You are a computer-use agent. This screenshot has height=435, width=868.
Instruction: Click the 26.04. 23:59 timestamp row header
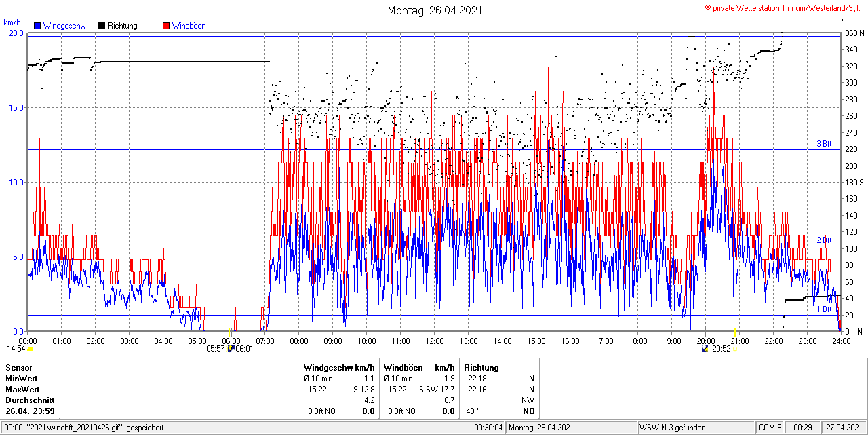tap(30, 411)
